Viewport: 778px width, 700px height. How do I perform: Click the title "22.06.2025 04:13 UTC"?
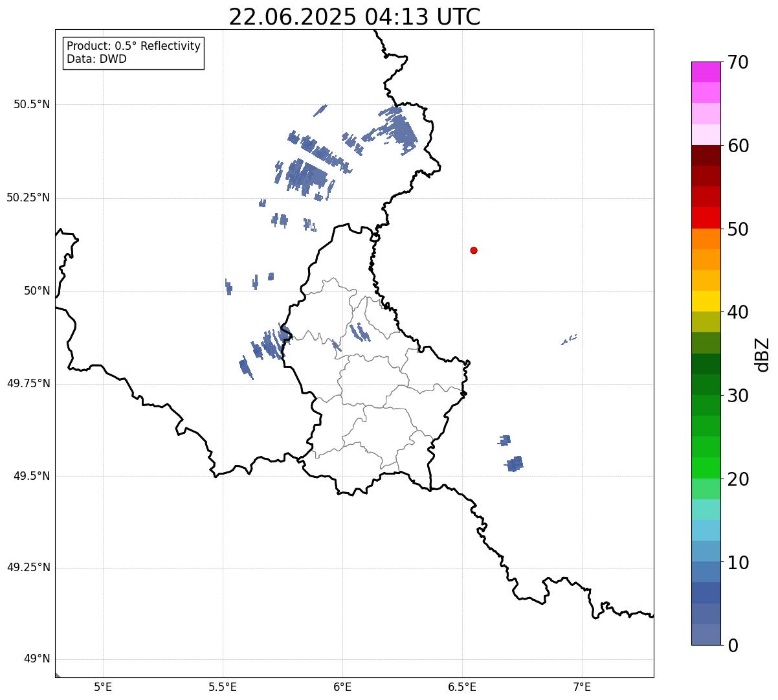(x=355, y=17)
